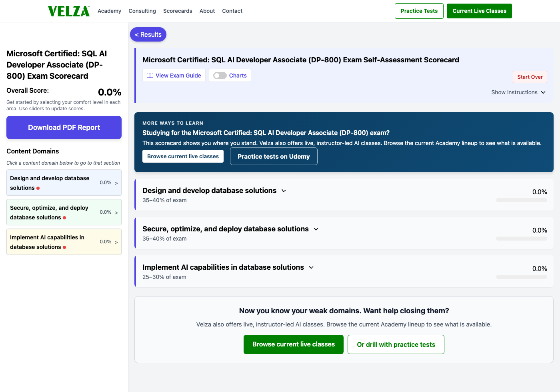This screenshot has height=392, width=560.
Task: Click the 35–40% of exam text under Design
Action: tap(164, 200)
